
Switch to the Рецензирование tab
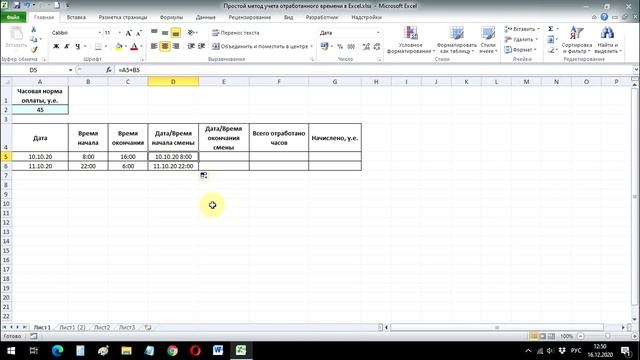(250, 17)
